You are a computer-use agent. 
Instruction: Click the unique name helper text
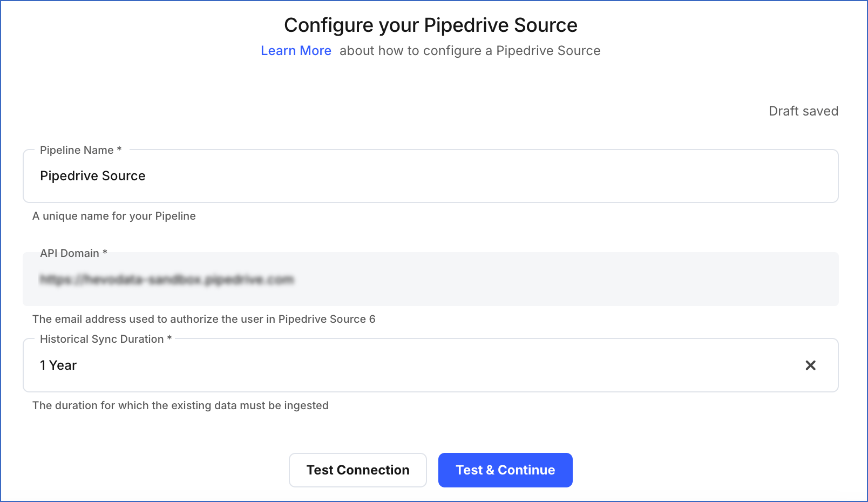[x=114, y=216]
